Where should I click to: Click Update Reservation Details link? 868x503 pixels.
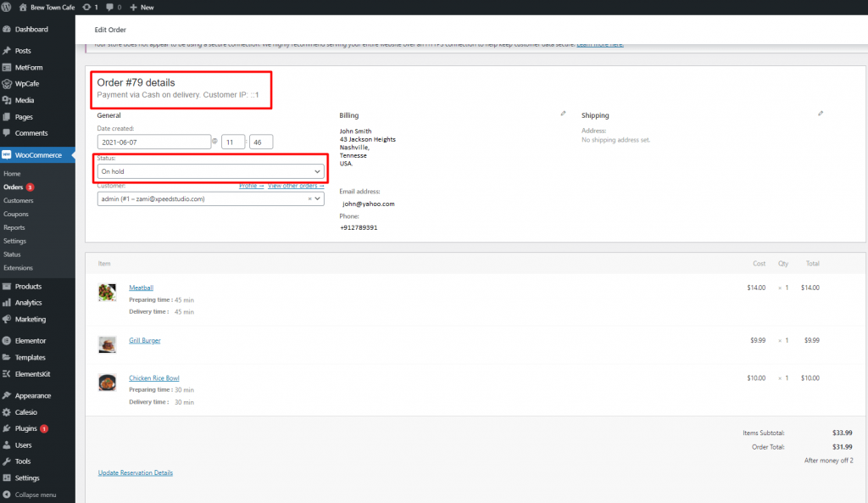click(135, 472)
